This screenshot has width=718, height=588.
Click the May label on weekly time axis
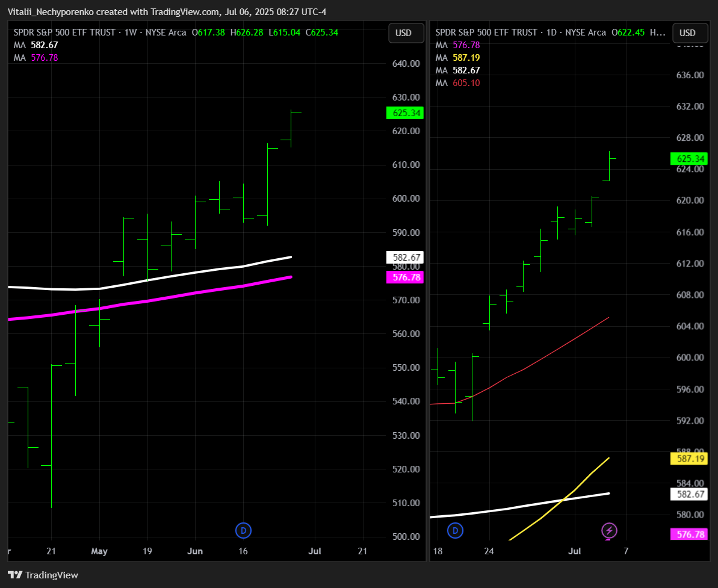(99, 551)
